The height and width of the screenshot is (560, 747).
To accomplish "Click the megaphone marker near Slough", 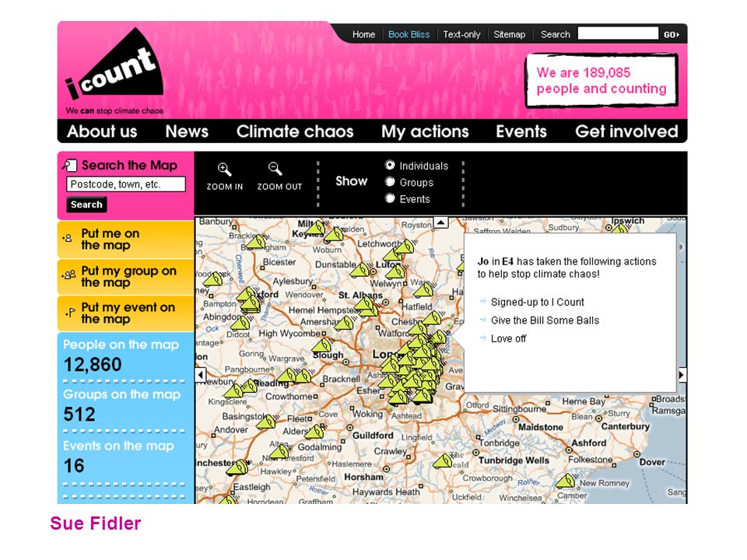I will [324, 345].
